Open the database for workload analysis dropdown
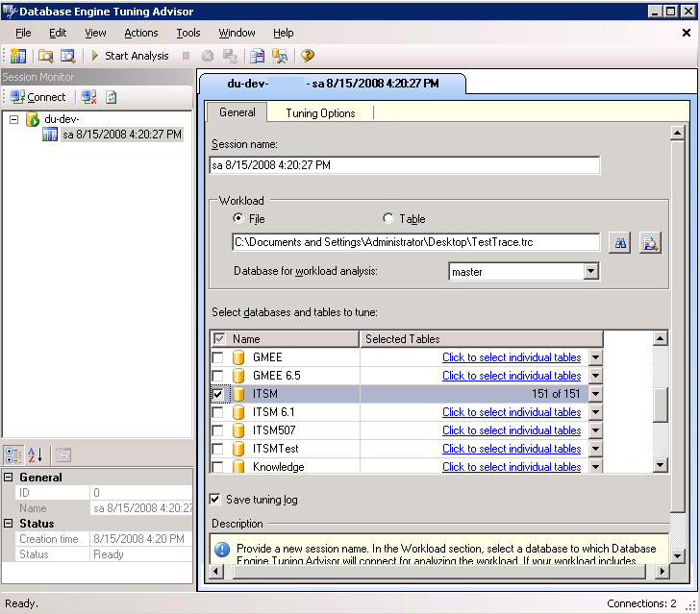 click(590, 272)
